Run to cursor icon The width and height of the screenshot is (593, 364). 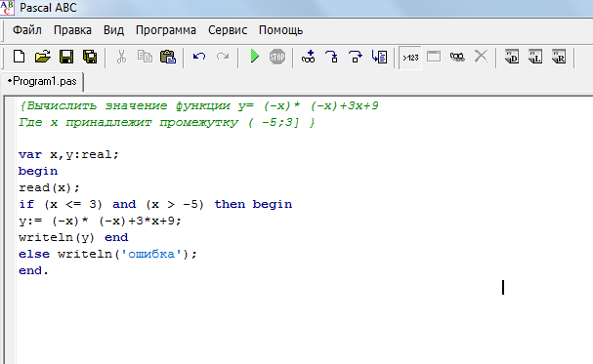(379, 57)
